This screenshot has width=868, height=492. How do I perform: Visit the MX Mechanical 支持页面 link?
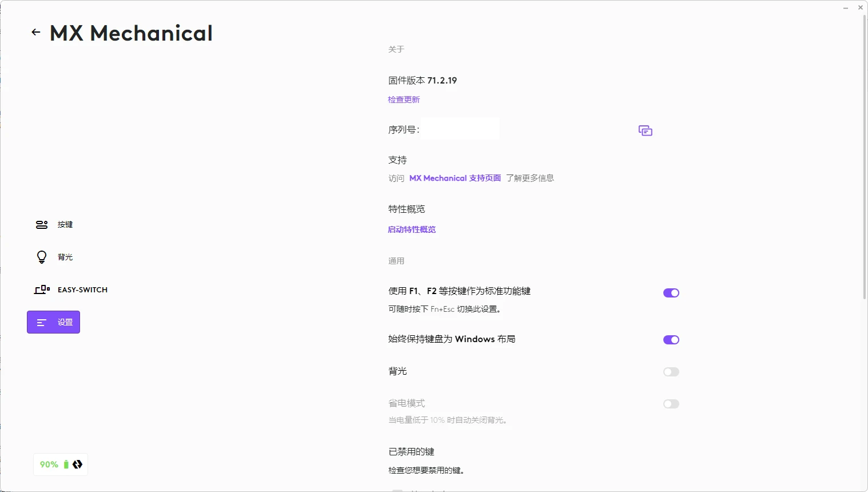[455, 178]
